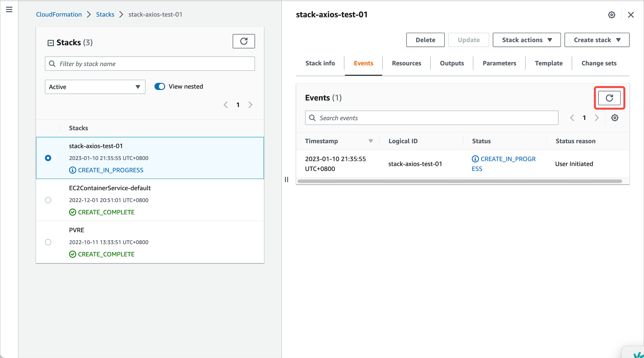Switch to the Parameters tab

499,63
